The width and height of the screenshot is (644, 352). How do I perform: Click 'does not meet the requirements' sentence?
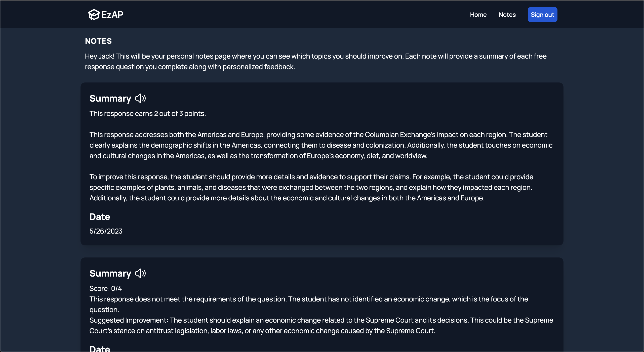309,299
